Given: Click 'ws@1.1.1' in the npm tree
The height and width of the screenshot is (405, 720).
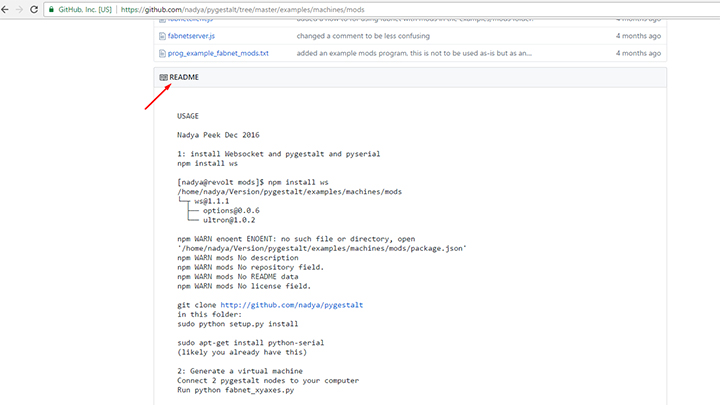Looking at the screenshot, I should pyautogui.click(x=212, y=201).
